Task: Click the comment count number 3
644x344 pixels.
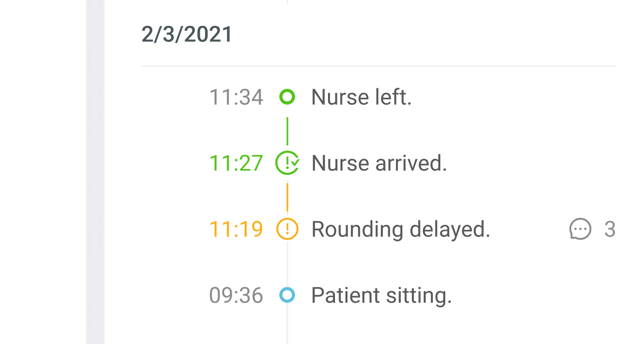Action: tap(610, 229)
